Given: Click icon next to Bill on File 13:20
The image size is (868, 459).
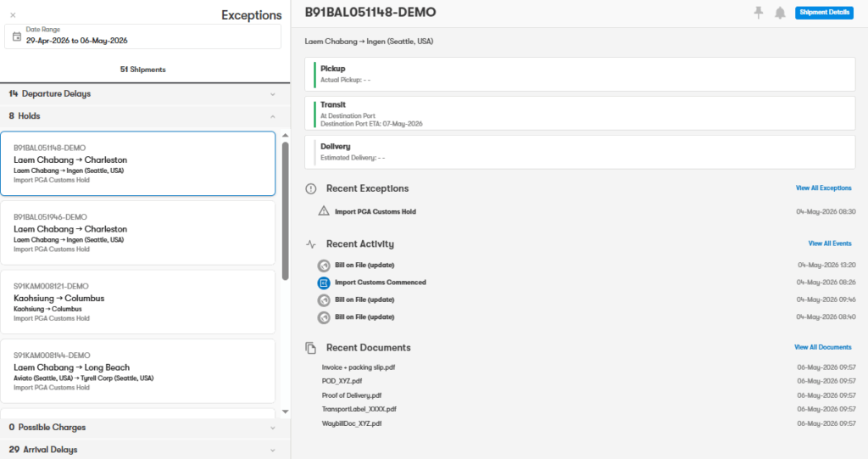Looking at the screenshot, I should point(324,266).
